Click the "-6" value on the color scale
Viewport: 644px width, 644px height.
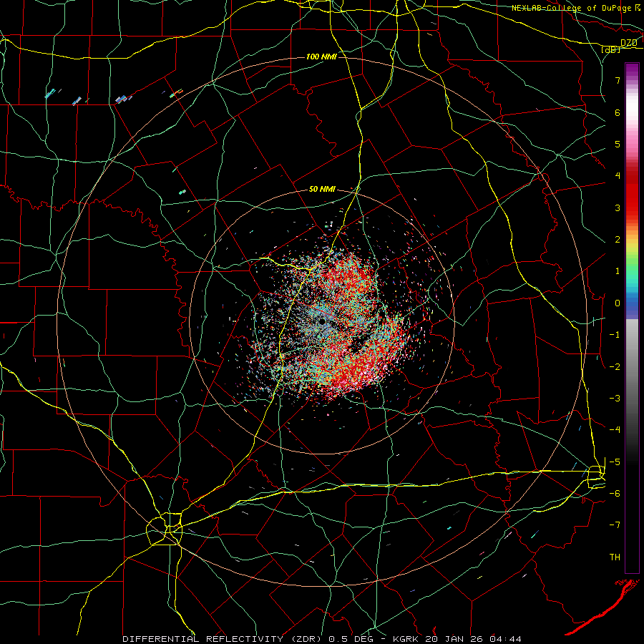pos(615,494)
